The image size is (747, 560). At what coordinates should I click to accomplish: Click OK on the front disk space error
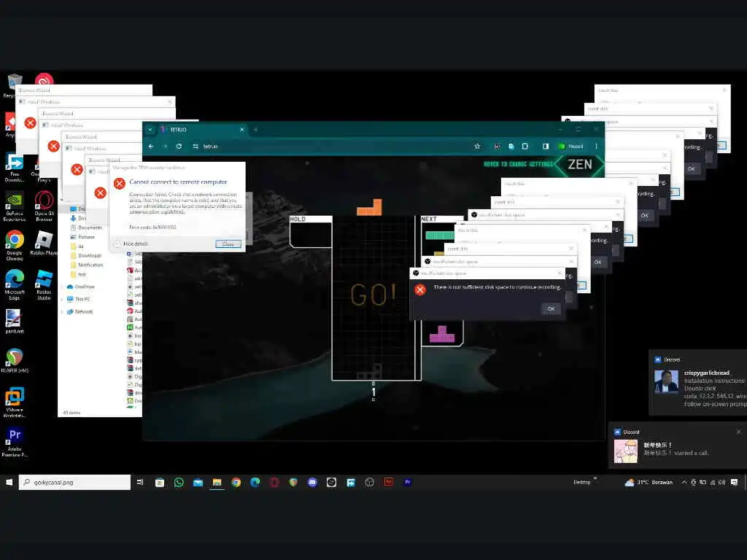[x=551, y=308]
